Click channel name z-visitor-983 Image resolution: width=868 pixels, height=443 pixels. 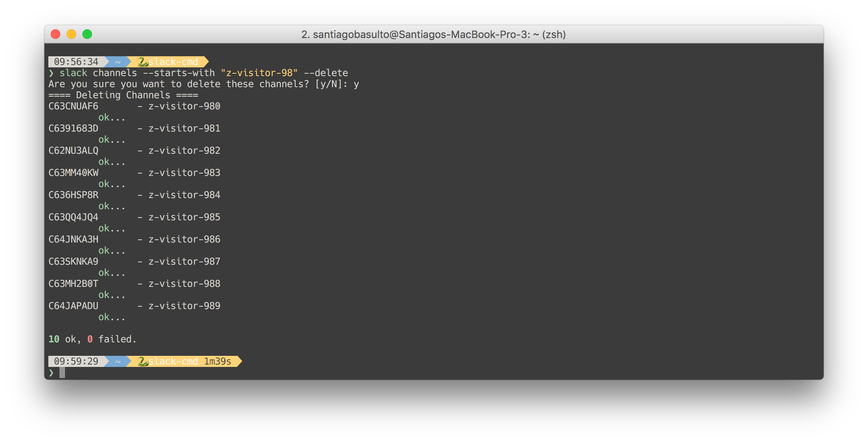tap(184, 173)
